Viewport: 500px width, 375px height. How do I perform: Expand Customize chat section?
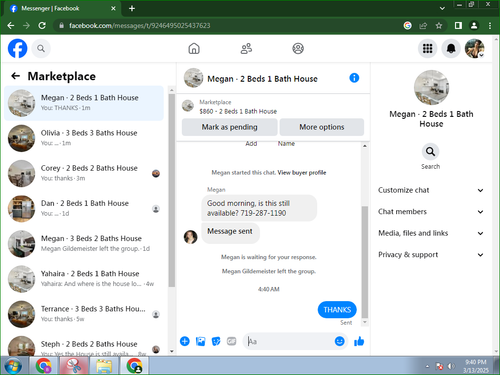point(430,190)
